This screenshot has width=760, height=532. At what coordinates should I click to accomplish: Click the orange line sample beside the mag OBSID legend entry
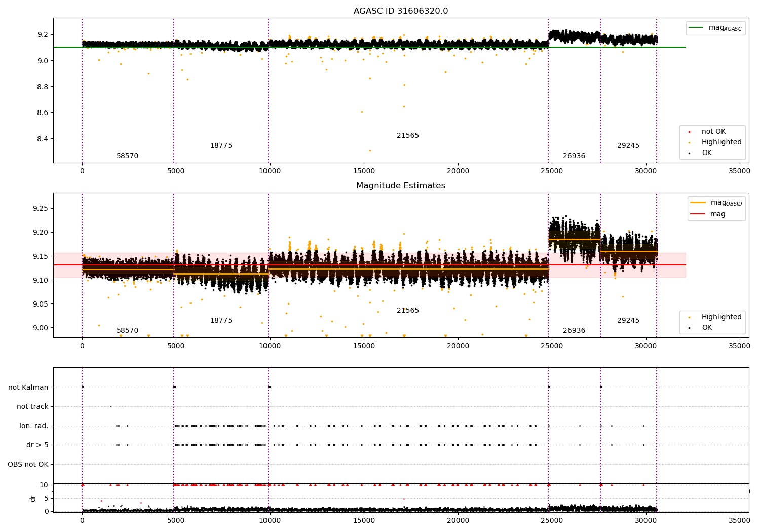698,203
